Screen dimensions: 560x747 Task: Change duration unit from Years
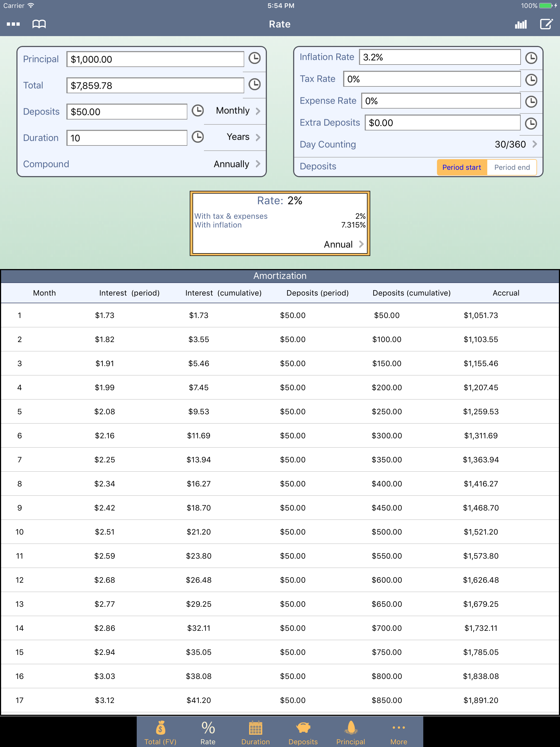click(243, 137)
